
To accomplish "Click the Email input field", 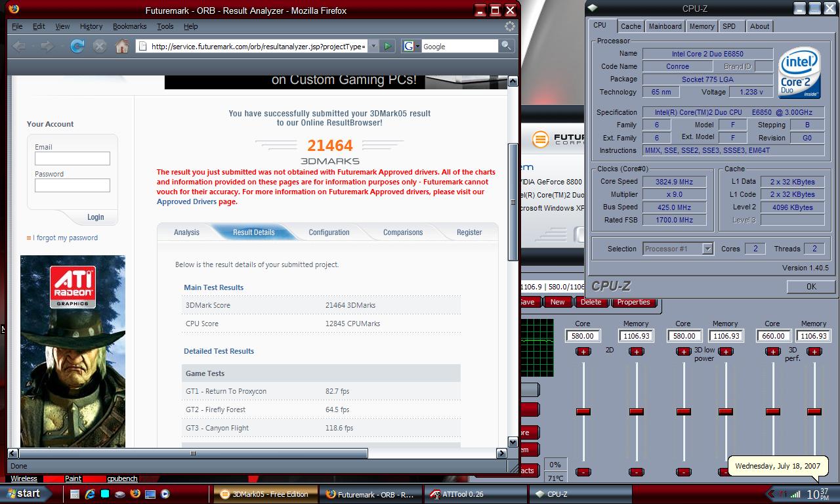I will click(x=72, y=158).
